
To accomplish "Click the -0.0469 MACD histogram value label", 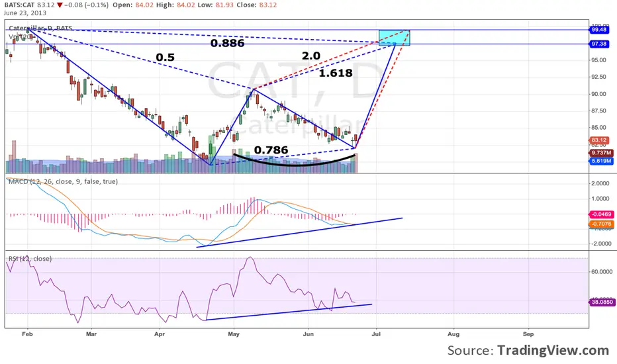I will click(x=601, y=214).
